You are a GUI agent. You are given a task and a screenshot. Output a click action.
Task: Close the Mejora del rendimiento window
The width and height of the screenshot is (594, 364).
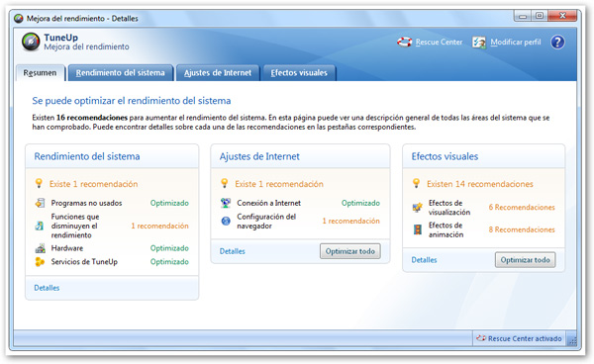click(x=562, y=16)
